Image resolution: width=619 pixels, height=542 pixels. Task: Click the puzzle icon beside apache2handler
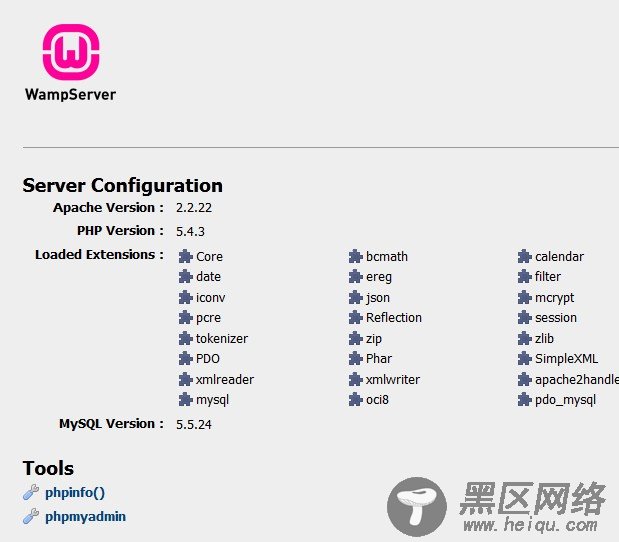coord(524,379)
